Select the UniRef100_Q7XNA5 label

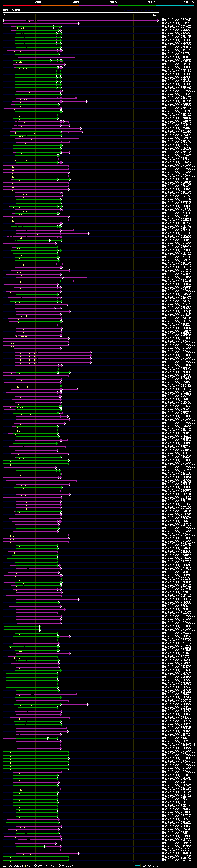click(x=177, y=382)
